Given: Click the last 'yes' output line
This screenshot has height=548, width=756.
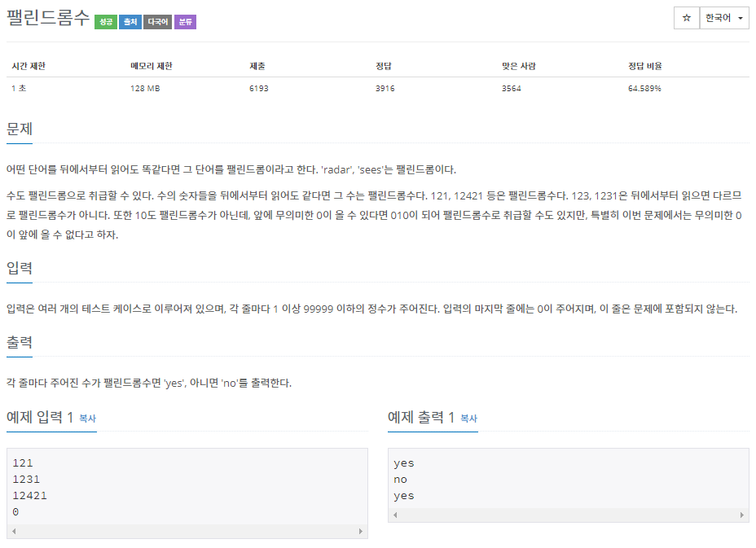Looking at the screenshot, I should point(403,496).
